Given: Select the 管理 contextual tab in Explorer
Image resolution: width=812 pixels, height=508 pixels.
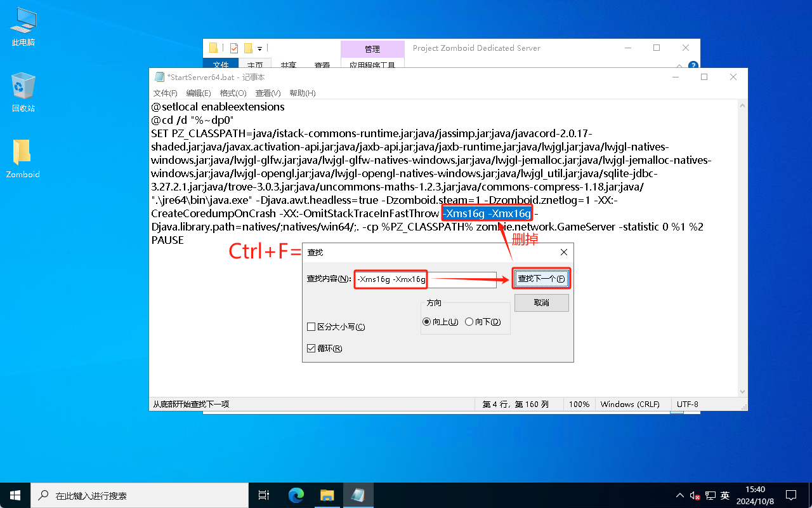Looking at the screenshot, I should tap(372, 49).
